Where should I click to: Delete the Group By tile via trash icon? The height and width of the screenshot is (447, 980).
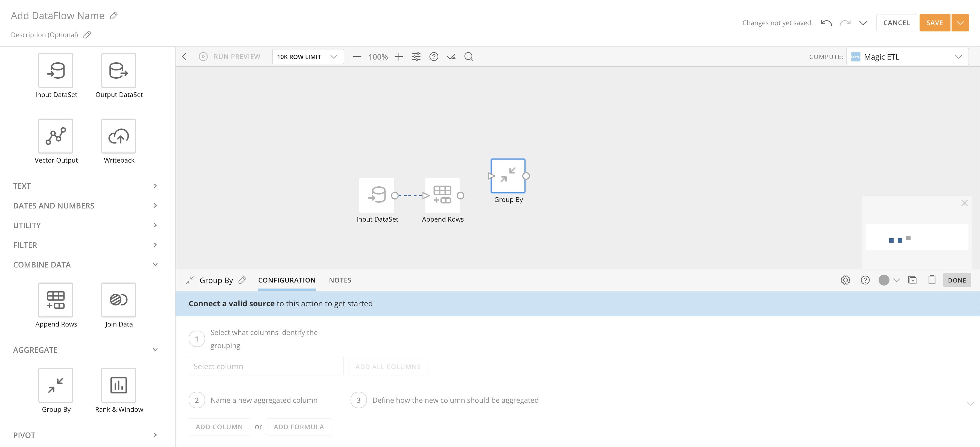(x=932, y=280)
